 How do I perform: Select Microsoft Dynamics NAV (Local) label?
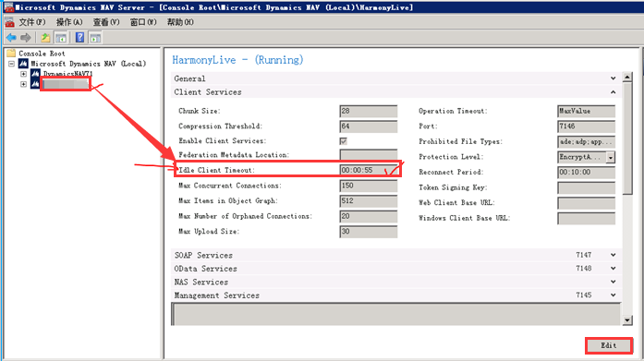[89, 64]
